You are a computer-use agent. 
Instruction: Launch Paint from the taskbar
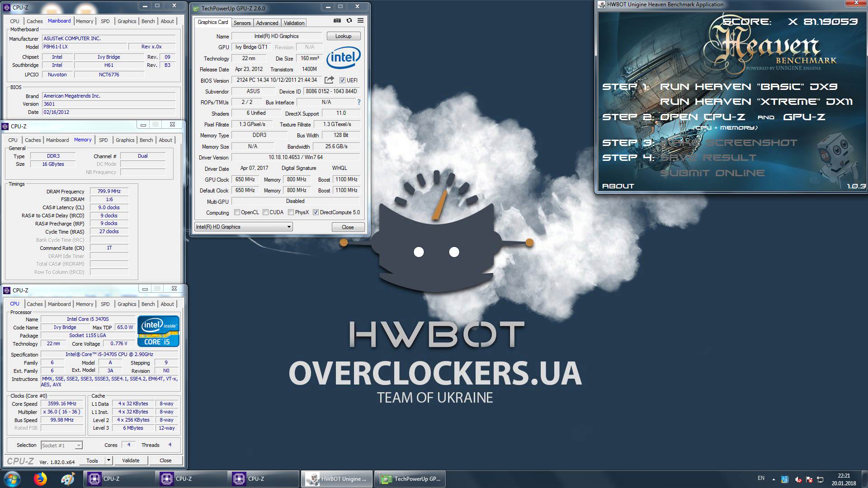click(68, 479)
